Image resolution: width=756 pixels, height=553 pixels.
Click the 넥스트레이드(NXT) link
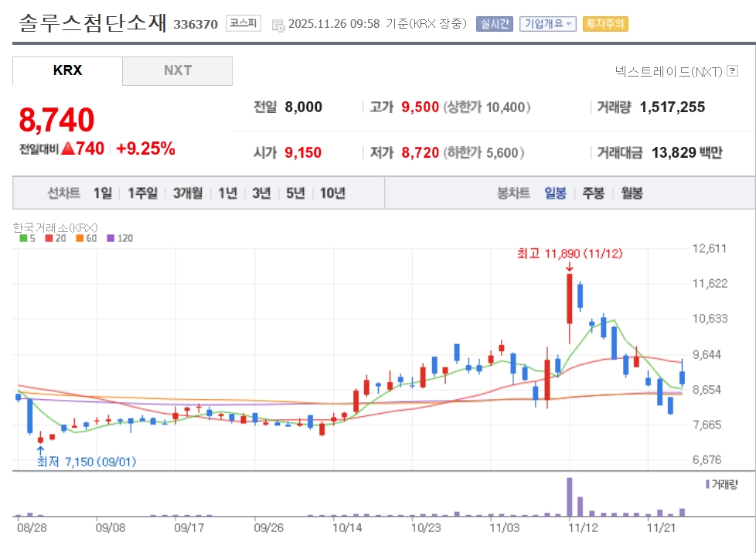point(668,71)
